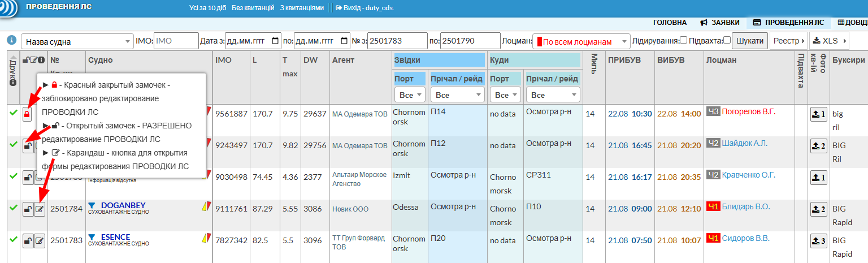Click the IMO input field
868x263 pixels.
tap(175, 41)
